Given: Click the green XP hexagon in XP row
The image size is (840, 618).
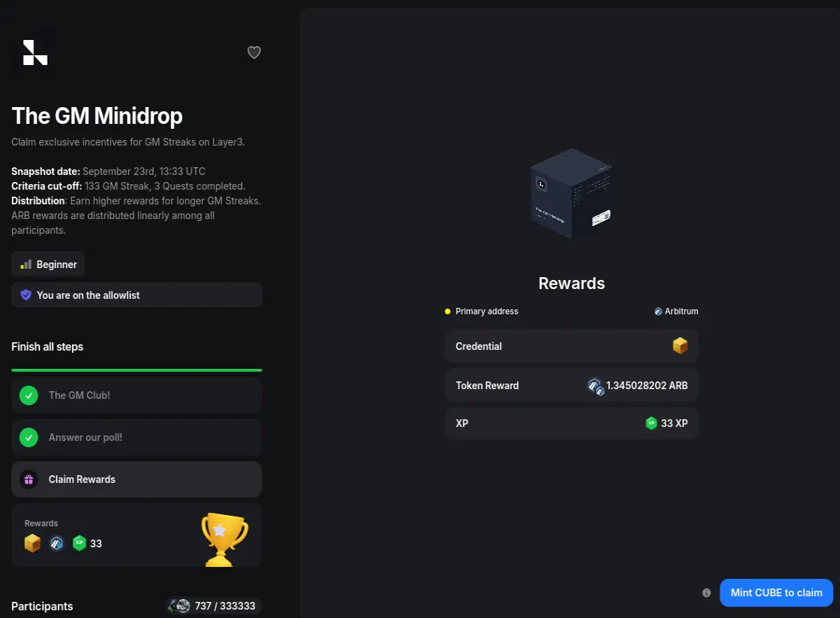Looking at the screenshot, I should pyautogui.click(x=652, y=423).
